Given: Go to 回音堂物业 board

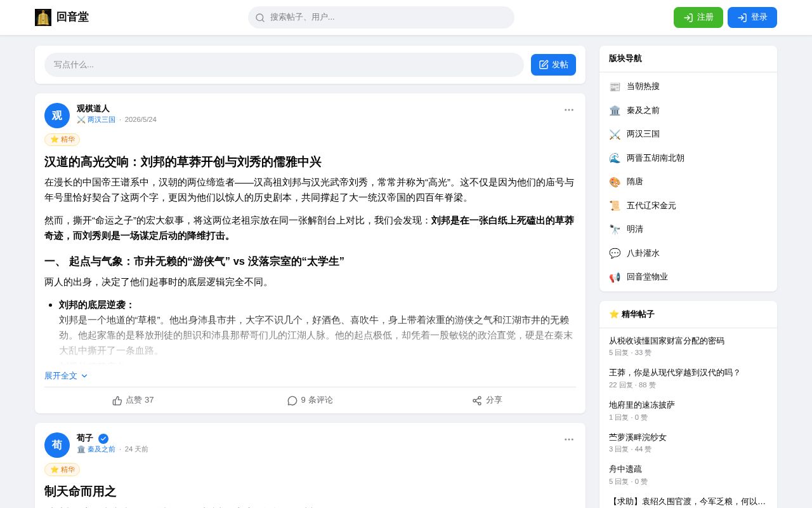Looking at the screenshot, I should [x=688, y=277].
